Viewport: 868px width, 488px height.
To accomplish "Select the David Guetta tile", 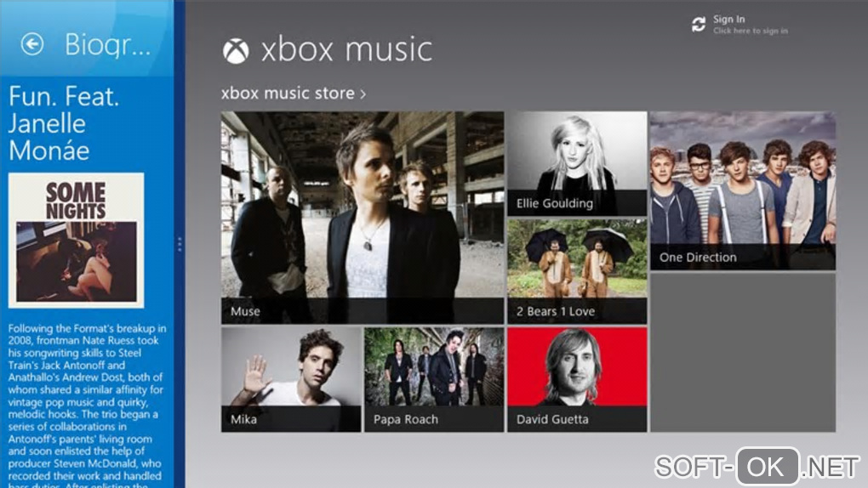I will point(577,379).
